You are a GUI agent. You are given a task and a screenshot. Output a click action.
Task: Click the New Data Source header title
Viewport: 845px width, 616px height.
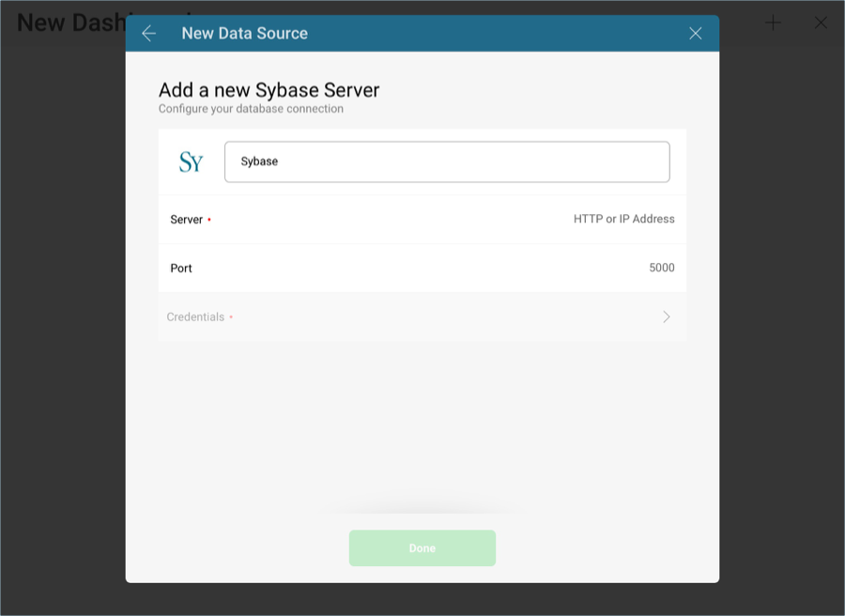click(244, 34)
